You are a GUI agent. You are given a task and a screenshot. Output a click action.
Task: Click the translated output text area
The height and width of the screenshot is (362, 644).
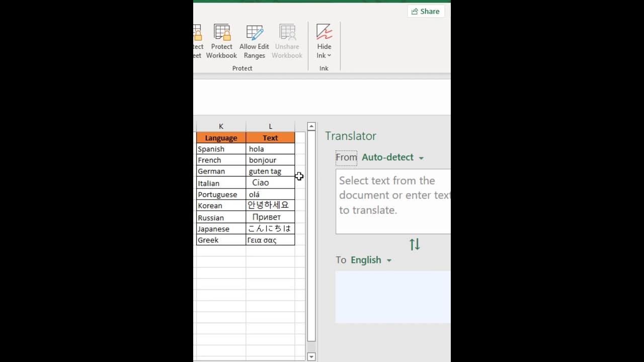pos(393,297)
